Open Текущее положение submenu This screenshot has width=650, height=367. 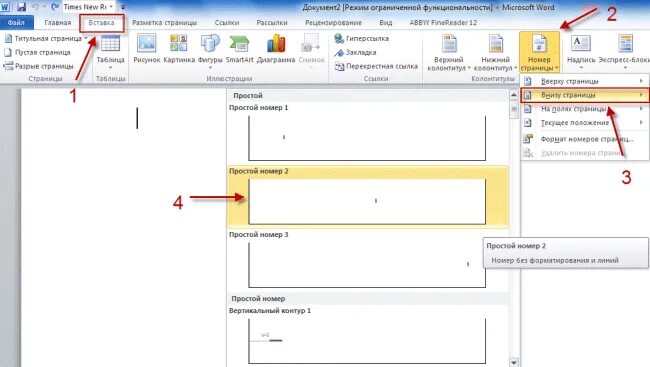click(x=585, y=122)
